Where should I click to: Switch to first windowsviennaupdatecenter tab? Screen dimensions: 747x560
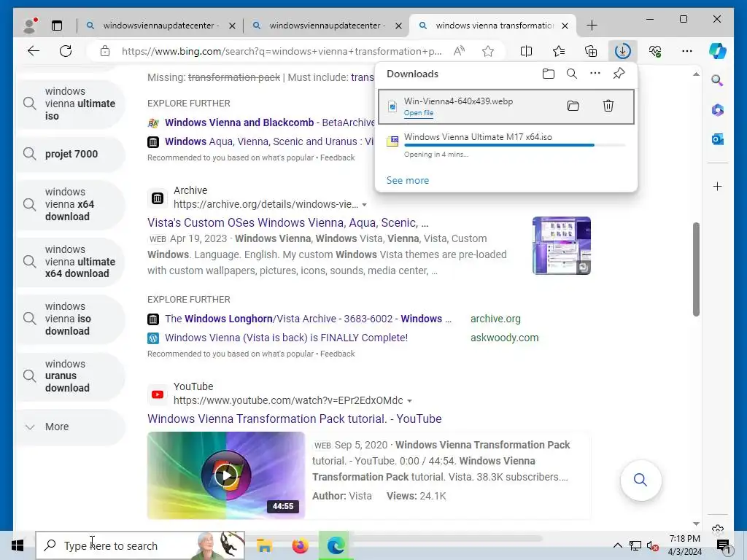tap(160, 26)
